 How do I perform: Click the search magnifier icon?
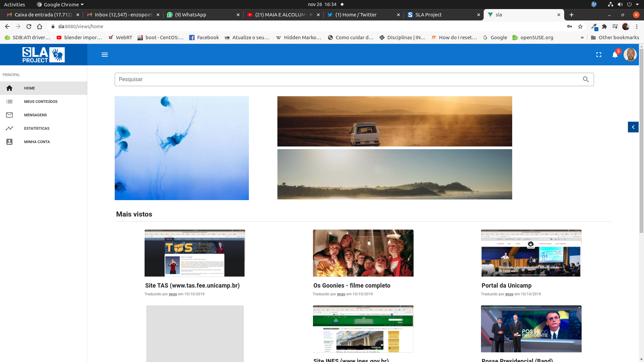(586, 79)
